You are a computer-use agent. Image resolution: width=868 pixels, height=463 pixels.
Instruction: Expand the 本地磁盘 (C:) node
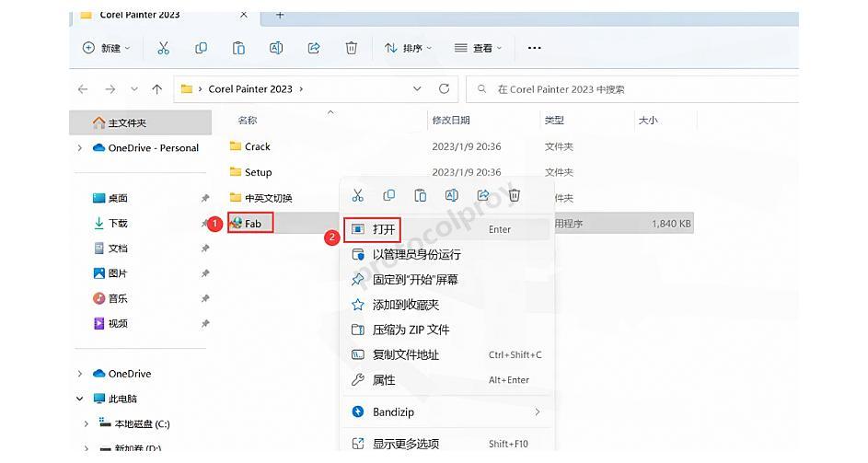coord(86,424)
